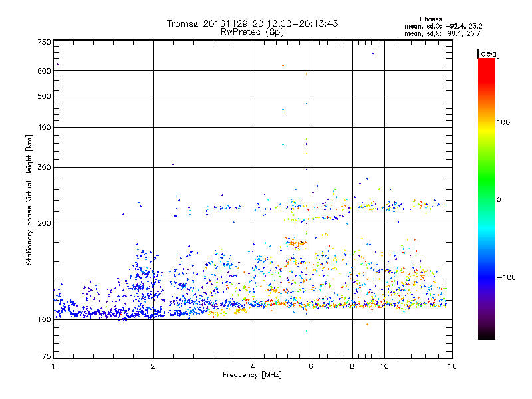Viewport: 532px width, 399px height.
Task: Click the x-axis label 'Frequency [MHz]'
Action: pos(252,375)
